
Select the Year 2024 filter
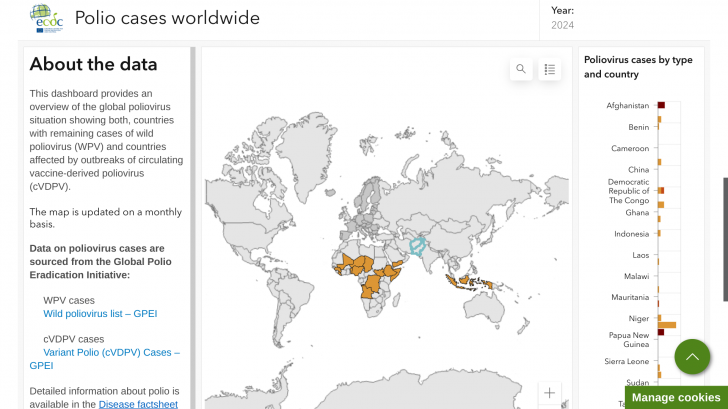tap(561, 26)
